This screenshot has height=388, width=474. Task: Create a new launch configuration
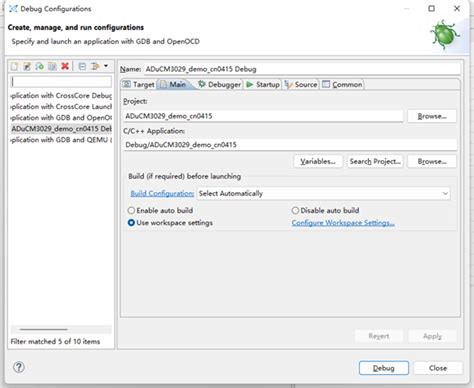(15, 66)
